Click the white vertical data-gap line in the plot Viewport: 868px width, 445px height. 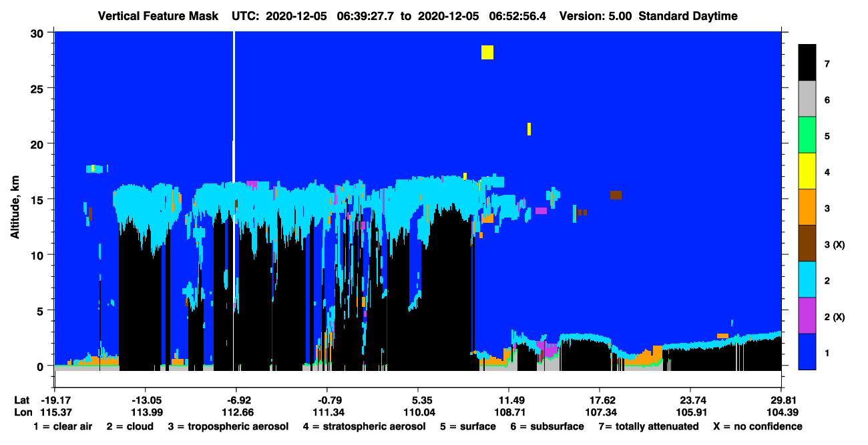coord(234,107)
